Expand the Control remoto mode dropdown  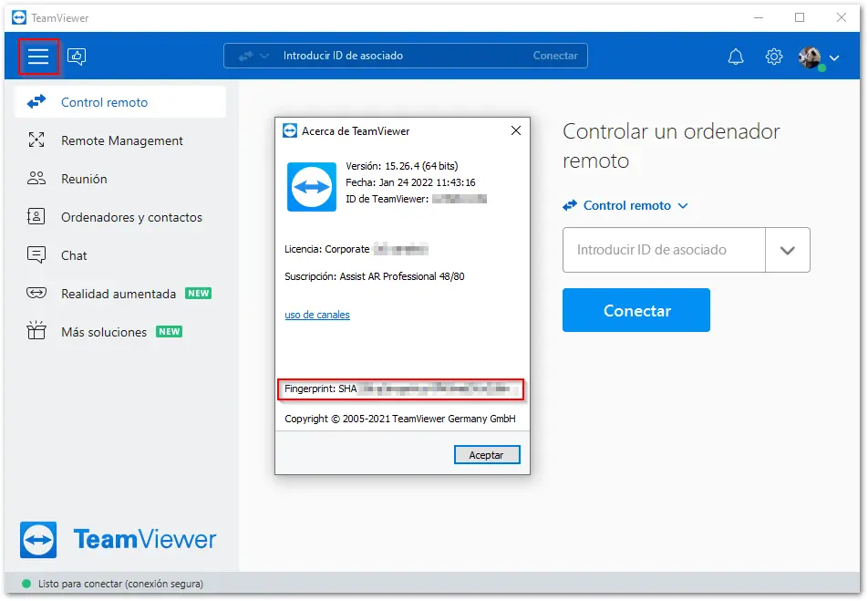(625, 205)
